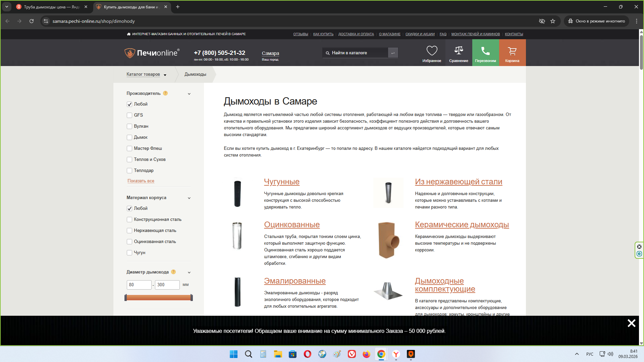Viewport: 644px width, 362px height.
Task: Click the diameter range slider bar
Action: (159, 298)
